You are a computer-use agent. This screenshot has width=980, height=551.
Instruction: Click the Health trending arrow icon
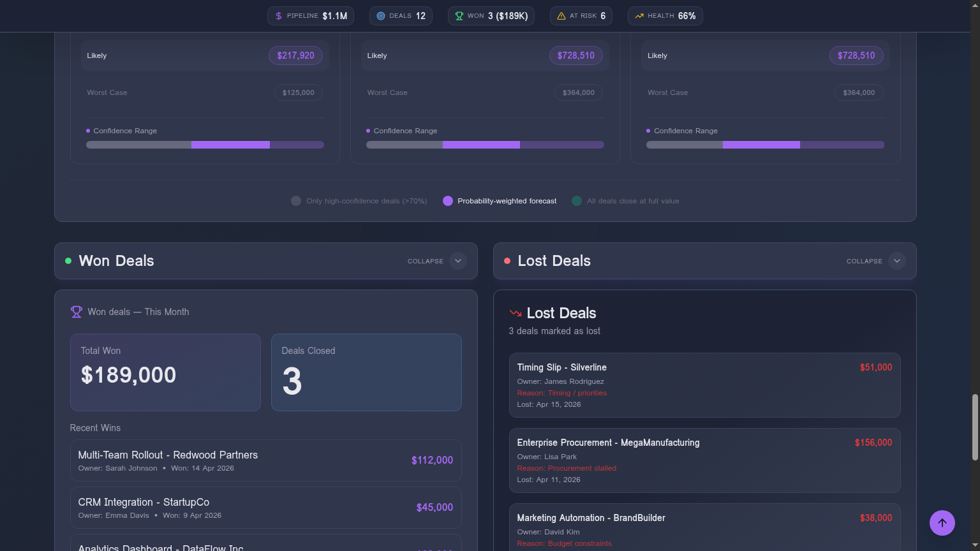tap(639, 16)
